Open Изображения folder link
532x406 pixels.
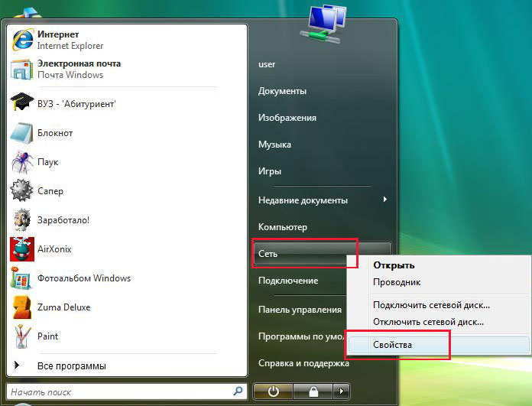[287, 118]
